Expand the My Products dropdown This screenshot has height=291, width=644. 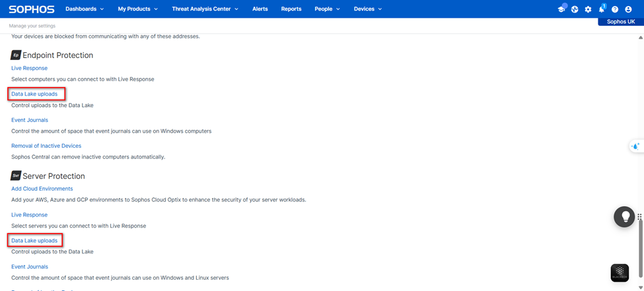[137, 9]
